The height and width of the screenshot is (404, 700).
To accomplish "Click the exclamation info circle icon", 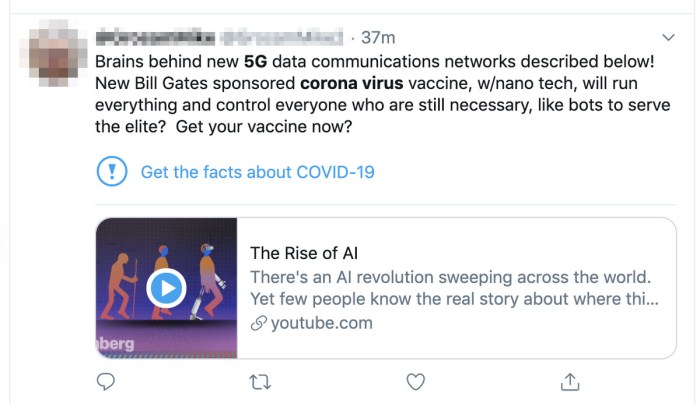I will point(111,172).
